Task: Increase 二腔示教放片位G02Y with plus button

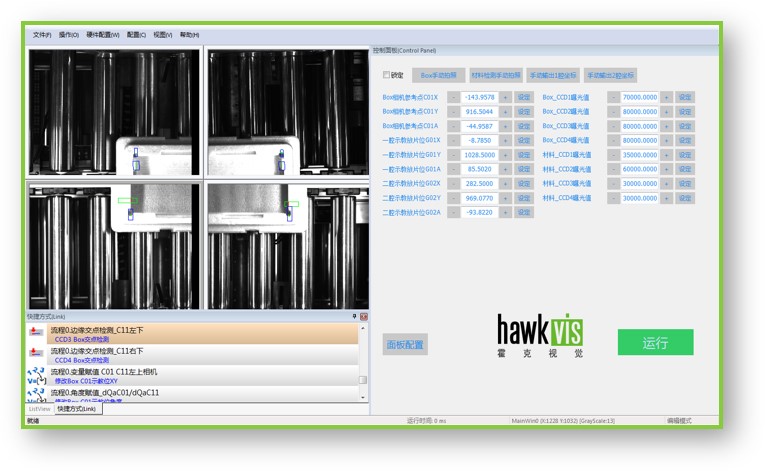Action: (505, 198)
